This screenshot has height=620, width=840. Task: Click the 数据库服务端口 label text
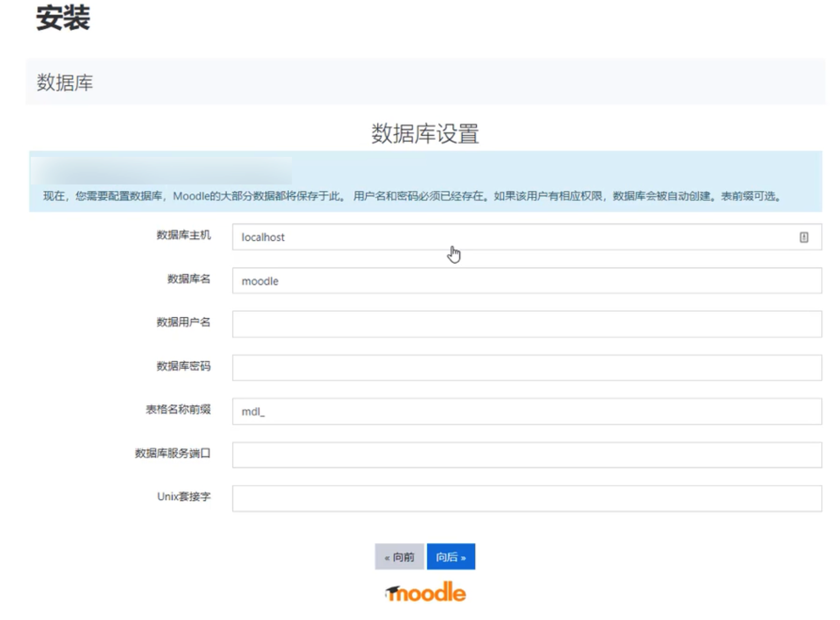coord(172,453)
